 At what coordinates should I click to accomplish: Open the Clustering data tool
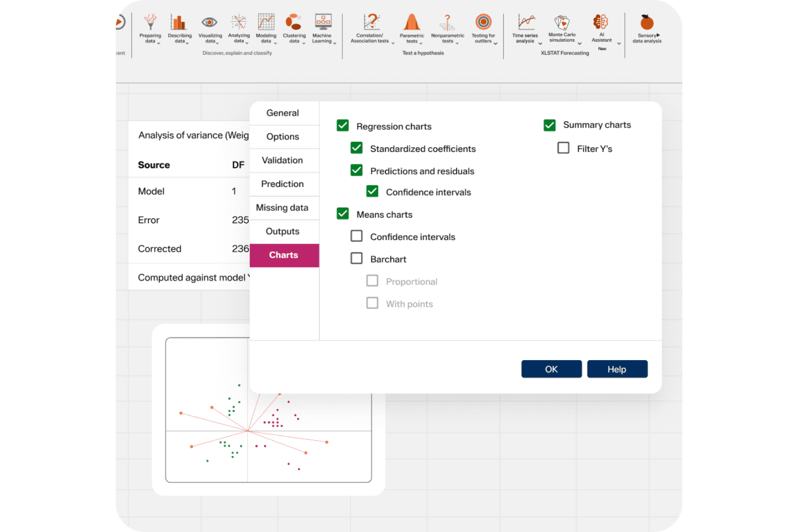(x=294, y=29)
